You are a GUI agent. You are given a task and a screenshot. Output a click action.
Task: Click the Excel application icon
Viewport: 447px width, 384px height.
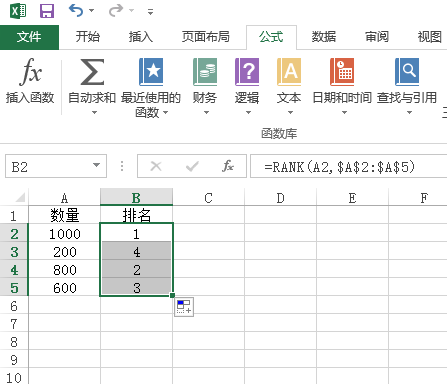pyautogui.click(x=18, y=11)
